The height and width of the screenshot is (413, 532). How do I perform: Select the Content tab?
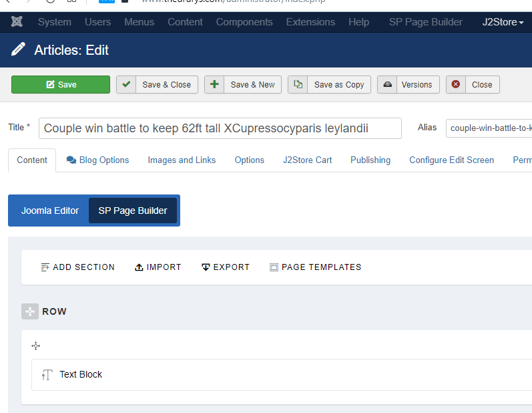[32, 160]
